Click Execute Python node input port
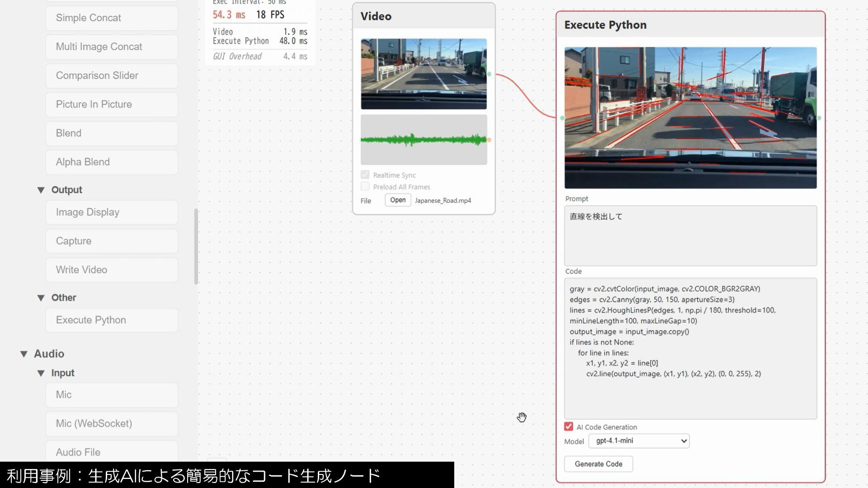868x488 pixels. 562,118
